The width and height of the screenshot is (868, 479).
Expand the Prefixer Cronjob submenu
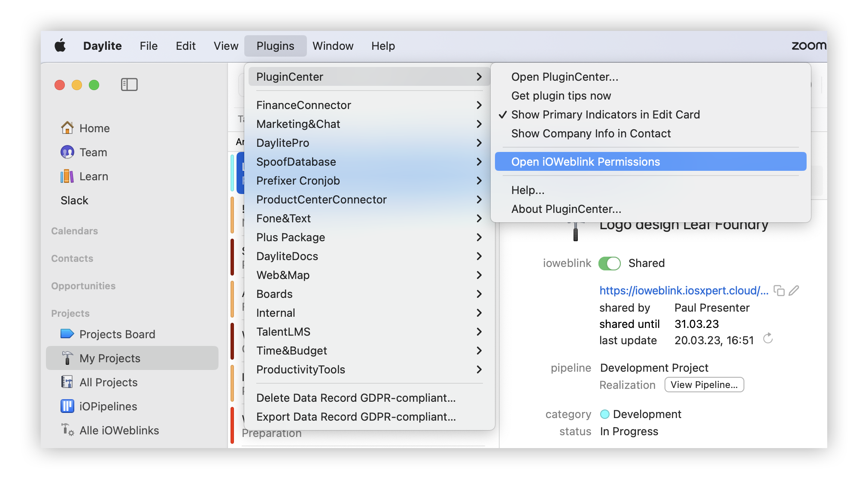(370, 181)
